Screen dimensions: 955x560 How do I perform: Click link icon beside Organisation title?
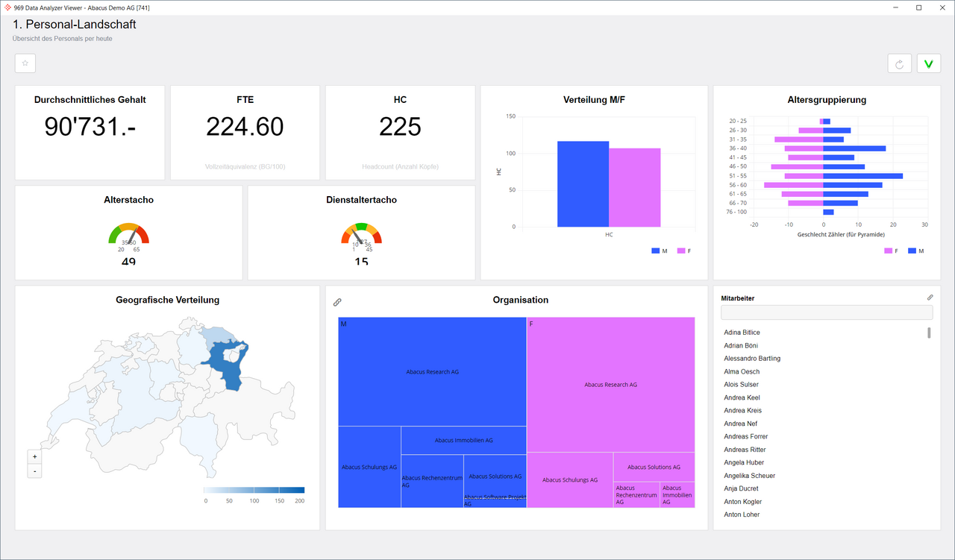(x=337, y=302)
